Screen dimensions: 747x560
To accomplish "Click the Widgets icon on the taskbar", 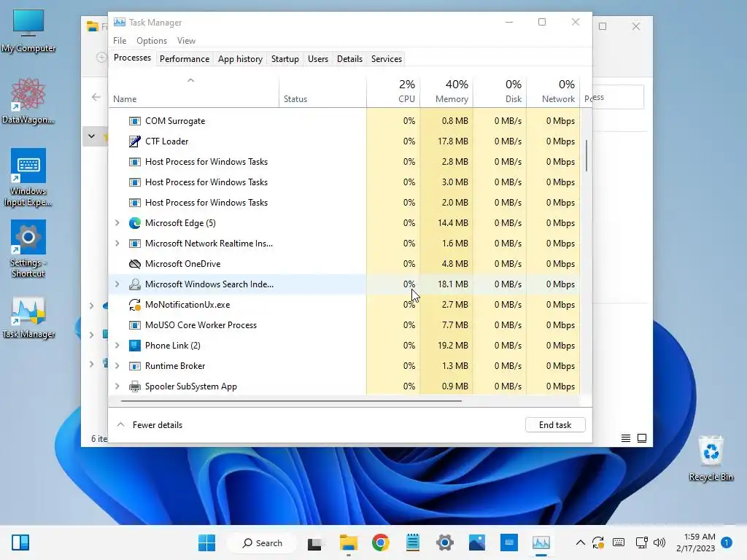I will click(20, 542).
